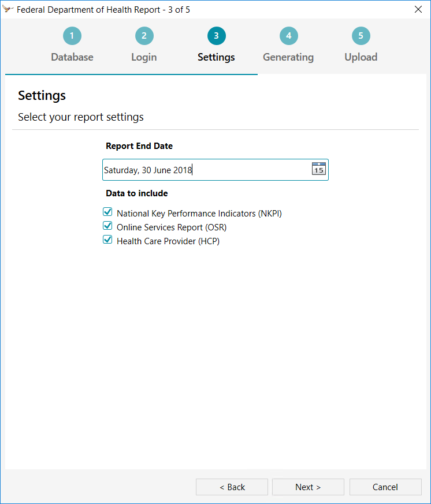The height and width of the screenshot is (504, 431).
Task: Click step 5 circle for Upload
Action: 361,36
